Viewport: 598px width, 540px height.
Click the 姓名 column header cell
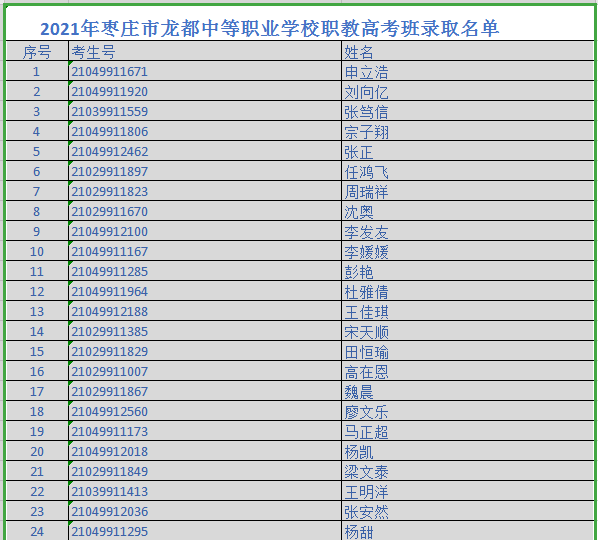pos(468,51)
